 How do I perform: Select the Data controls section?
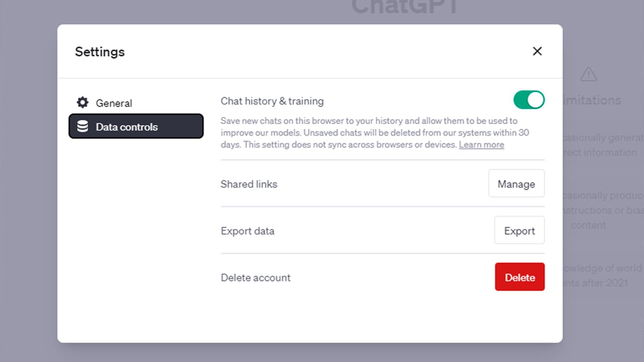pos(126,127)
